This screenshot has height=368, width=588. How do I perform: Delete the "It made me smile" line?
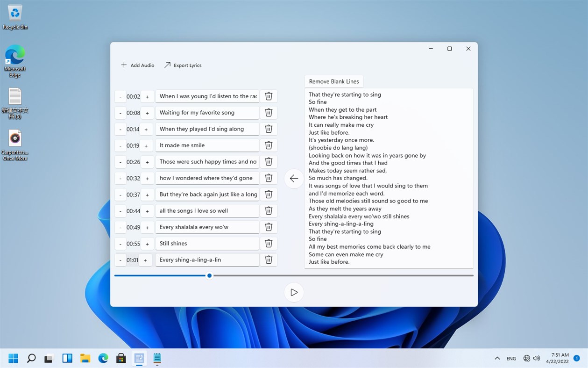pyautogui.click(x=269, y=145)
